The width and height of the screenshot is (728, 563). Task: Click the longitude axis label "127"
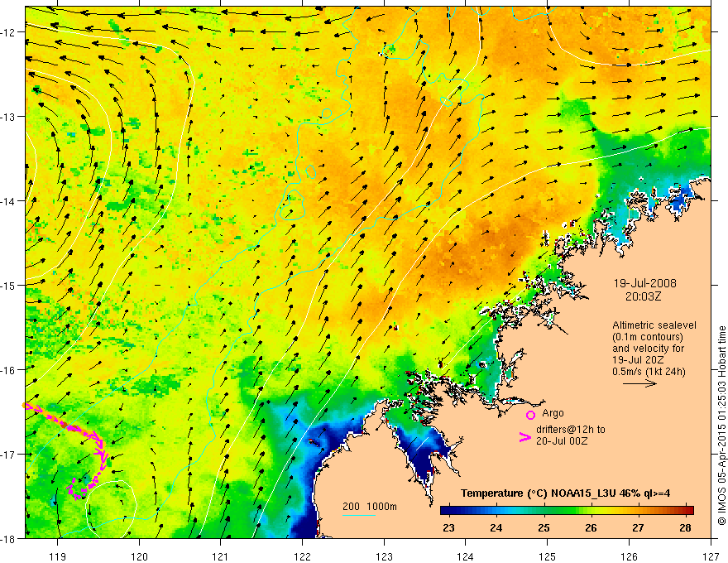tap(711, 556)
